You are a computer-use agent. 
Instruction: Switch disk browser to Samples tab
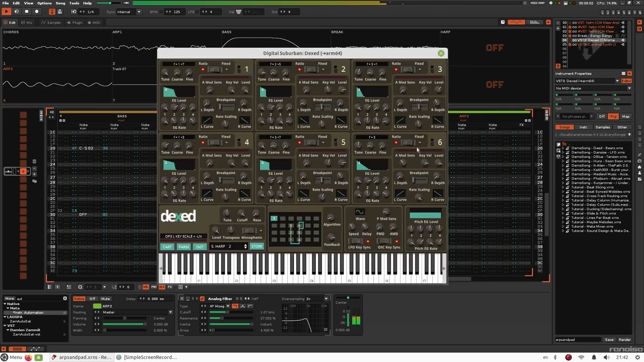coord(603,127)
